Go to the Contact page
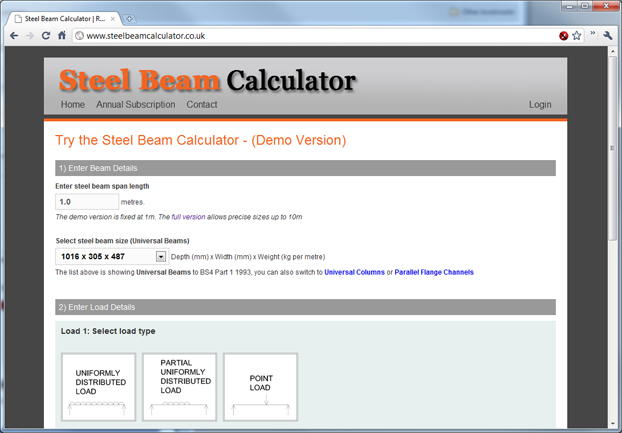The height and width of the screenshot is (433, 622). pyautogui.click(x=201, y=104)
